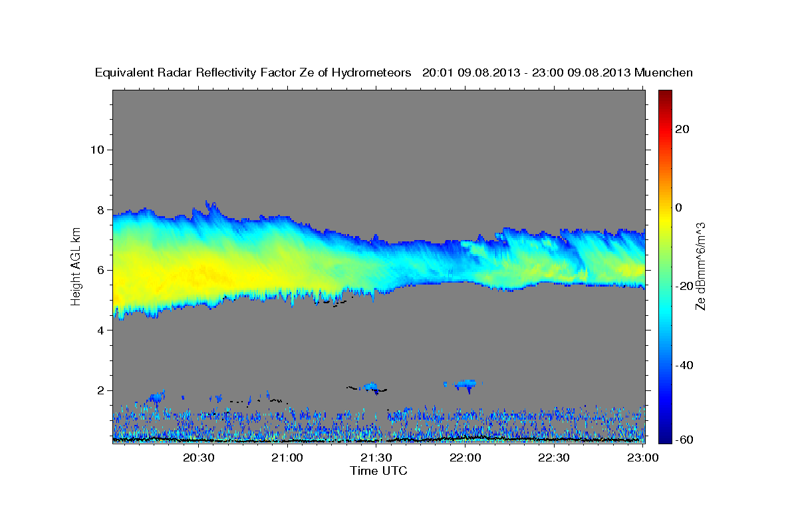This screenshot has height=532, width=798.
Task: Click the 'Height AGL km' axis label
Action: click(x=76, y=267)
